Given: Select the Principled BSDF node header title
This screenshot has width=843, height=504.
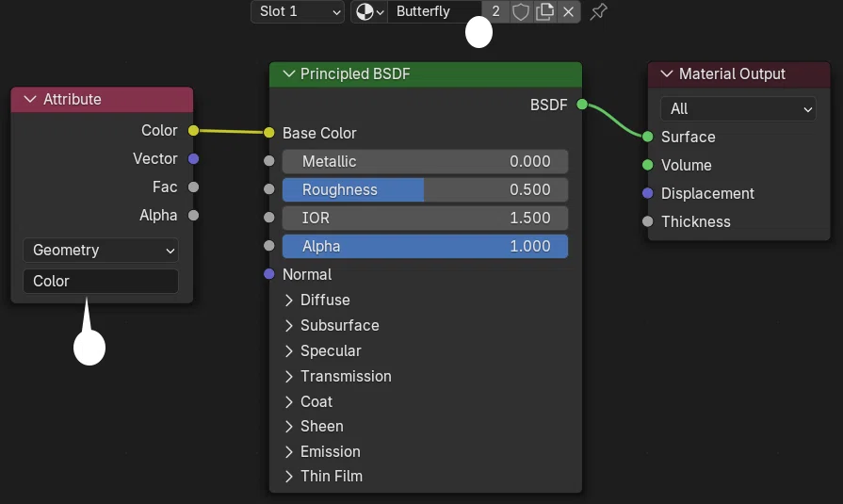Looking at the screenshot, I should click(x=355, y=73).
